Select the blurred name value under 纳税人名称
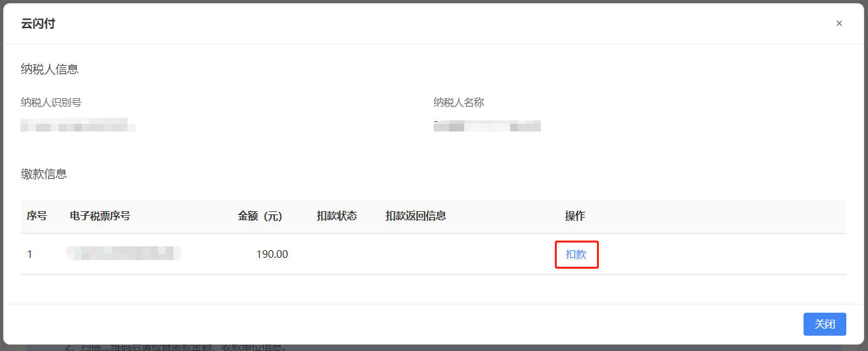 pyautogui.click(x=487, y=125)
